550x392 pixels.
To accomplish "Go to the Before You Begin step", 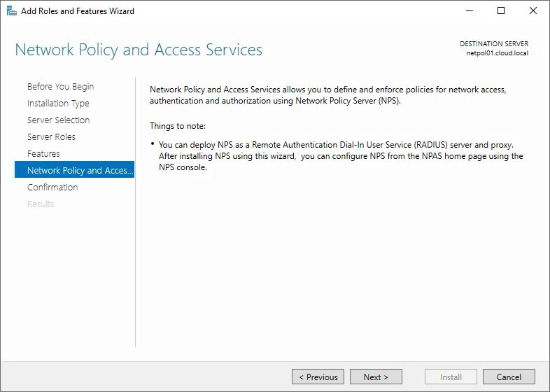I will coord(60,87).
